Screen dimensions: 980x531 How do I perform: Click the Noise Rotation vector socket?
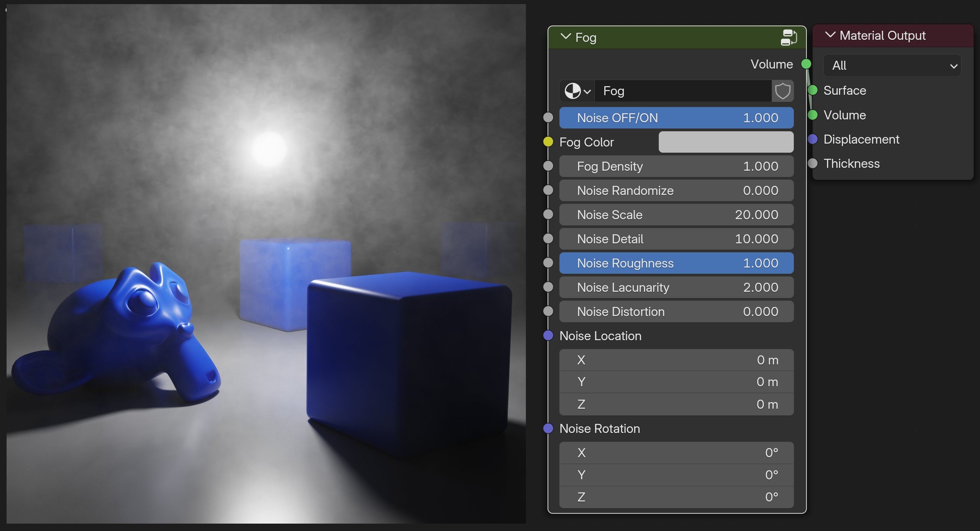coord(548,428)
